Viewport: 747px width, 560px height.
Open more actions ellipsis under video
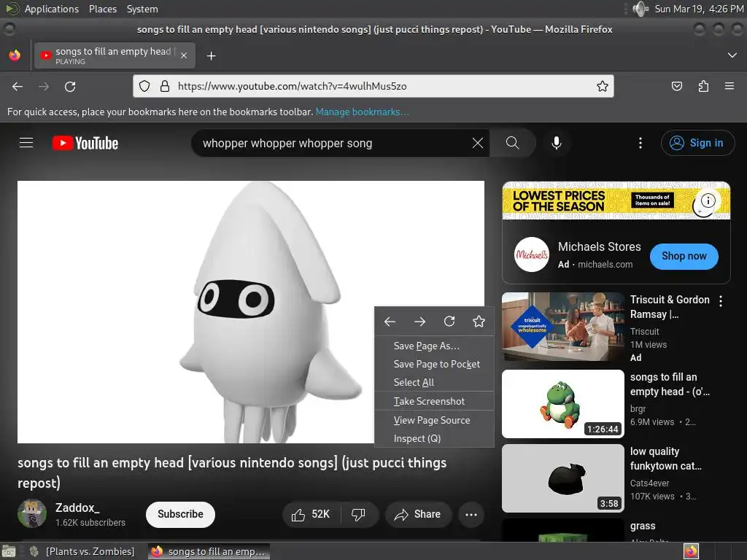tap(471, 514)
